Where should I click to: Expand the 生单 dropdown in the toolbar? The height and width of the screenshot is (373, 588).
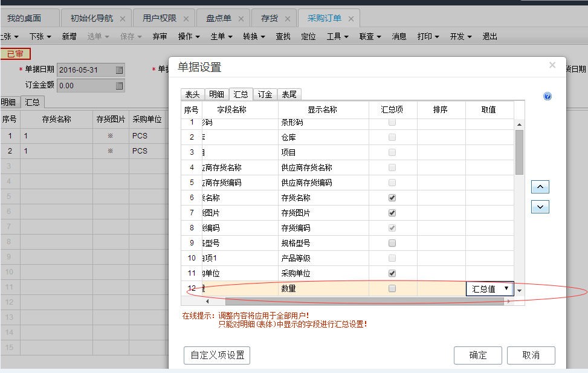(220, 36)
